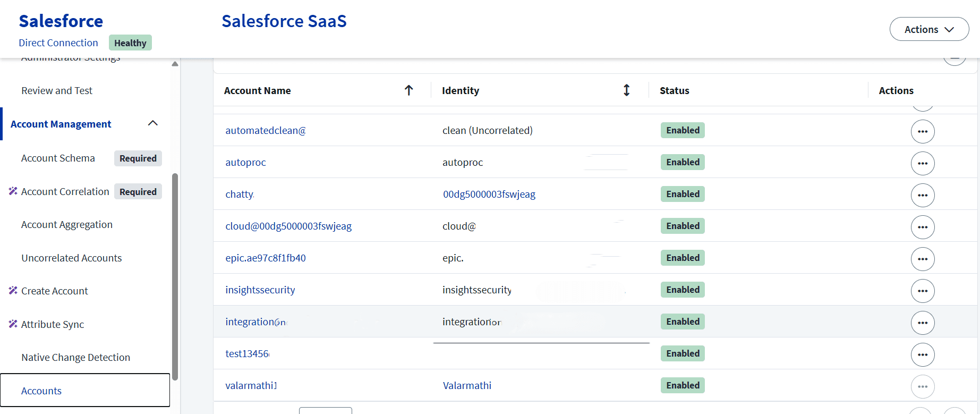Click the Direct Connection link
Screen dimensions: 980x414
point(58,43)
